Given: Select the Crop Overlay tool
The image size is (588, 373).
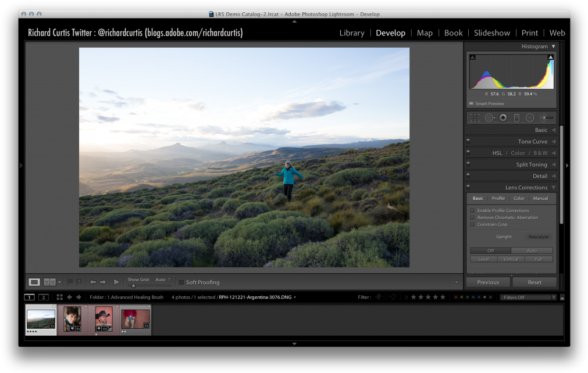Looking at the screenshot, I should [x=475, y=117].
